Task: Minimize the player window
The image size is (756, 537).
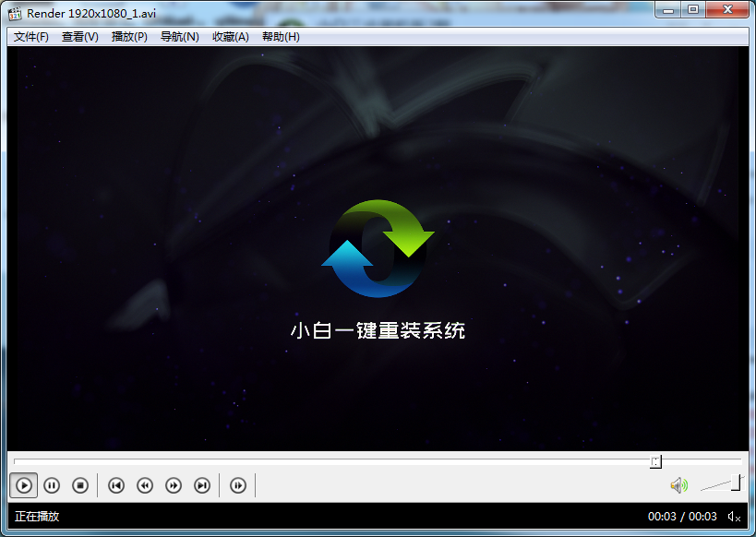Action: (667, 9)
